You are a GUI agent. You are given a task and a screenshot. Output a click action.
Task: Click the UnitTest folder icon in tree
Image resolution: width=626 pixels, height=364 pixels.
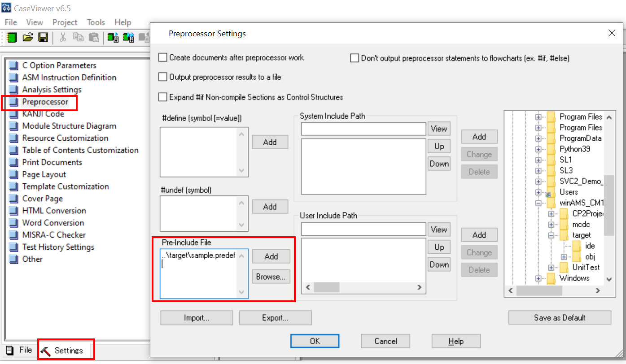click(x=564, y=268)
